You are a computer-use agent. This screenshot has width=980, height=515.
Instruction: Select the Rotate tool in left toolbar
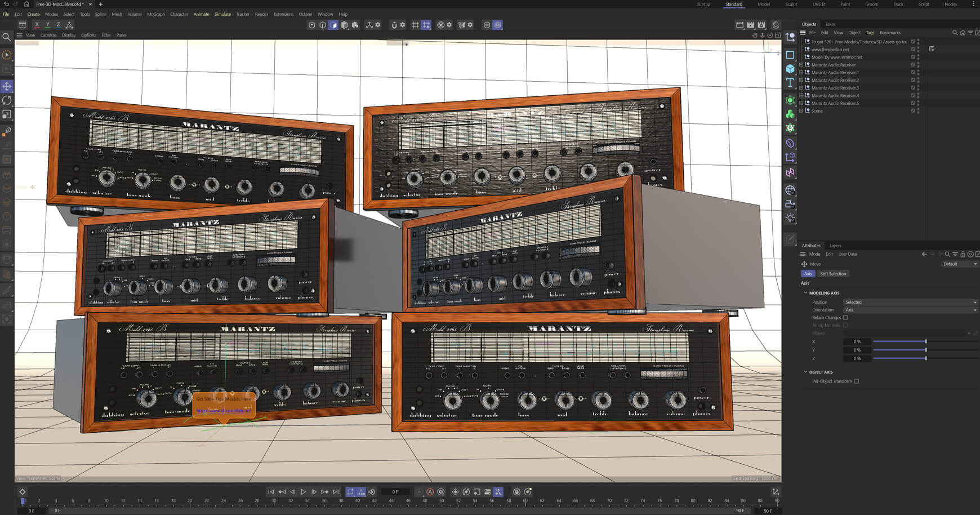pyautogui.click(x=7, y=100)
